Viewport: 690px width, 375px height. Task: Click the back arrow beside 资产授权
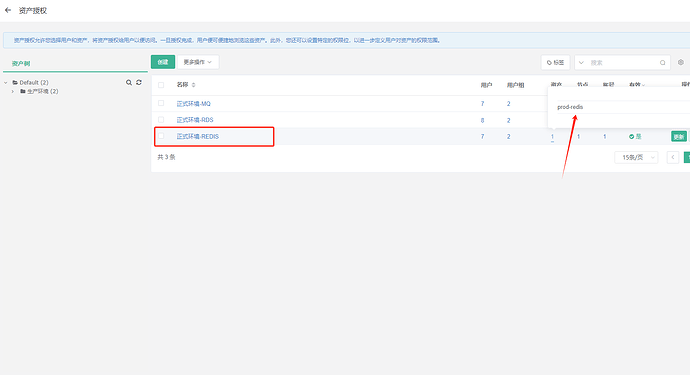click(x=8, y=10)
